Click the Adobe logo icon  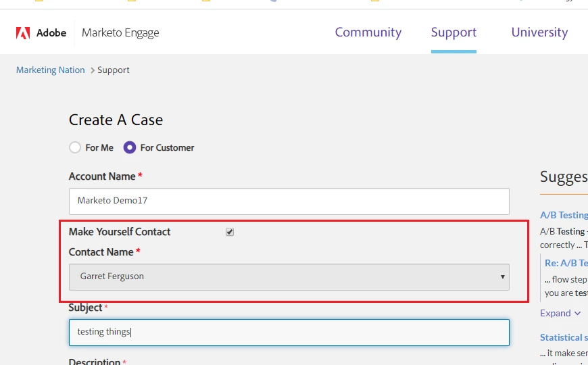coord(23,33)
